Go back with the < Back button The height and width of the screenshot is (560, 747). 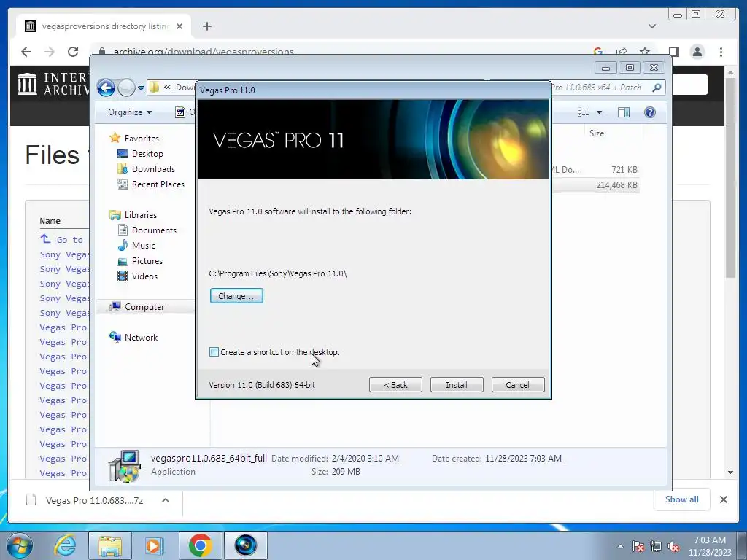395,385
